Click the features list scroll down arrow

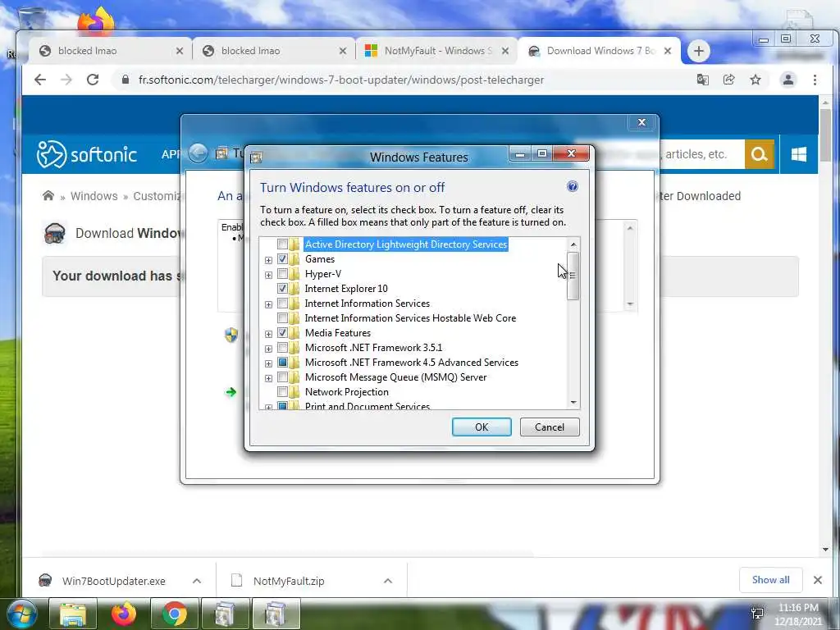coord(573,402)
